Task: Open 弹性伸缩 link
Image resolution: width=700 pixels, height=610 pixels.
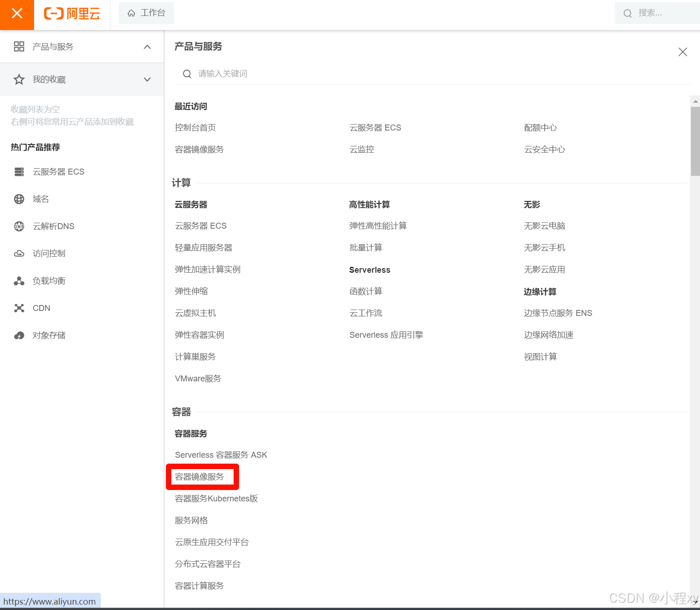Action: 191,291
